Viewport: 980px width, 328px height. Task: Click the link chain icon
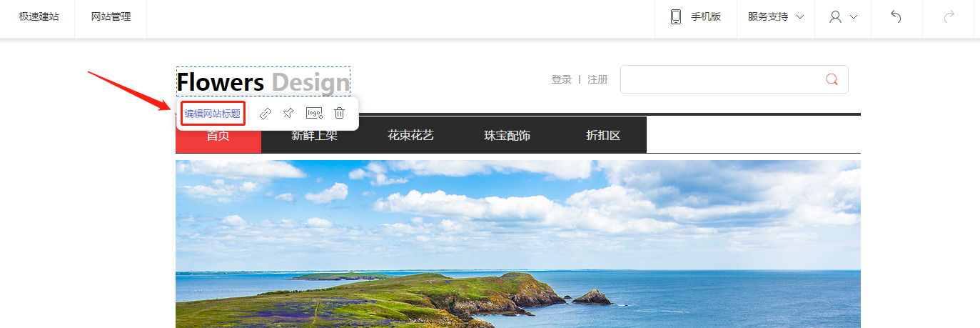pos(266,114)
